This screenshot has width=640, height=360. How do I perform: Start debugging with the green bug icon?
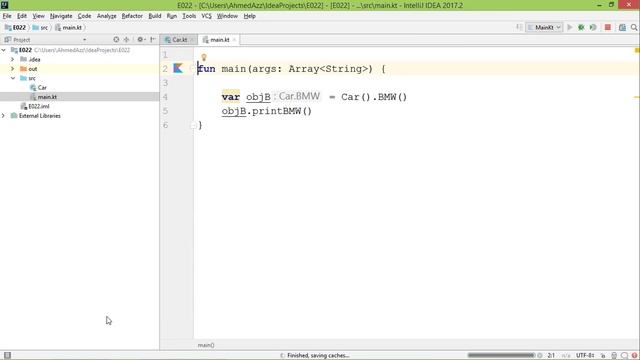[x=581, y=27]
